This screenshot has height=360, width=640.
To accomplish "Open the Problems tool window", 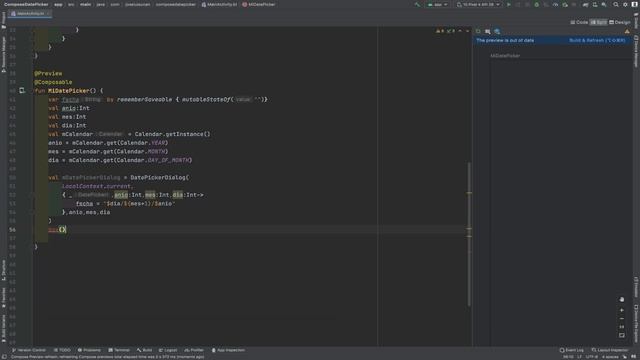I will click(x=89, y=350).
